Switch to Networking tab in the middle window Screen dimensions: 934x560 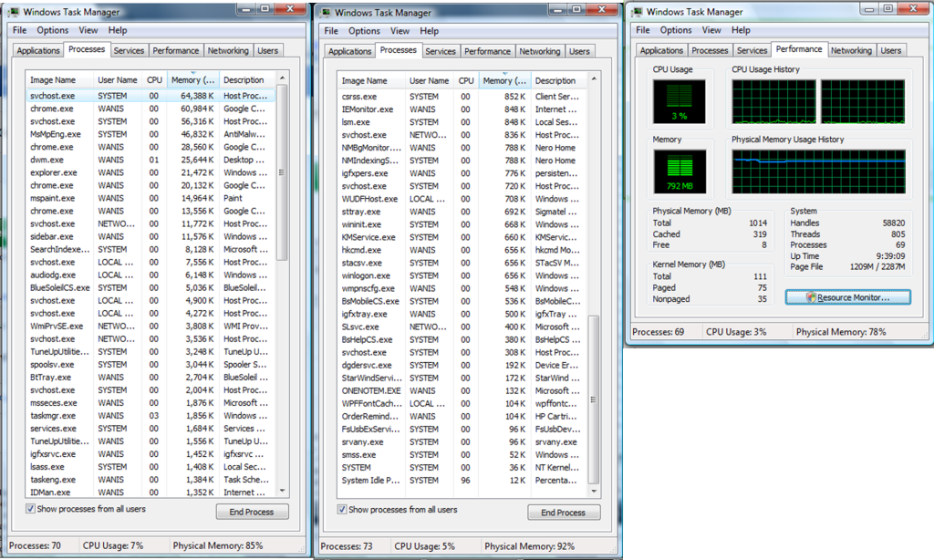tap(540, 51)
